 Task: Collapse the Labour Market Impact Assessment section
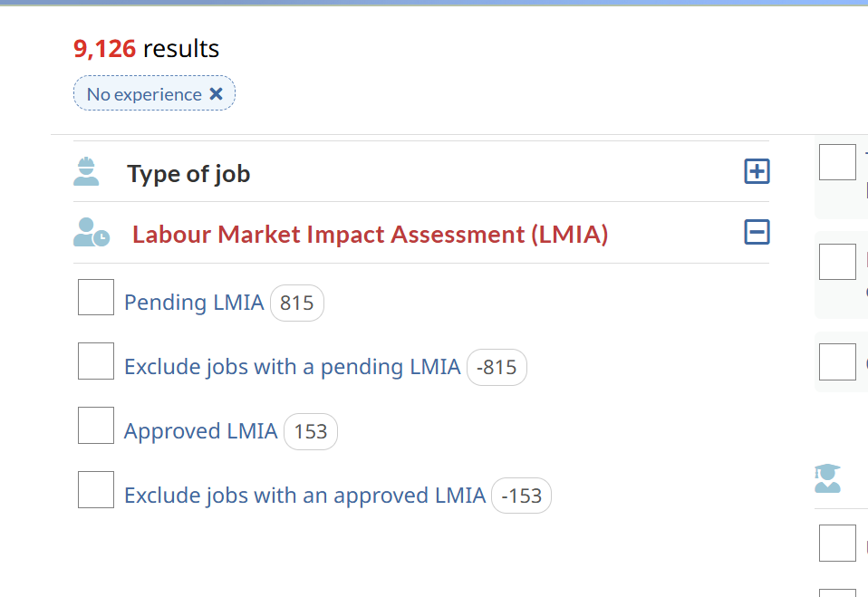(x=757, y=232)
